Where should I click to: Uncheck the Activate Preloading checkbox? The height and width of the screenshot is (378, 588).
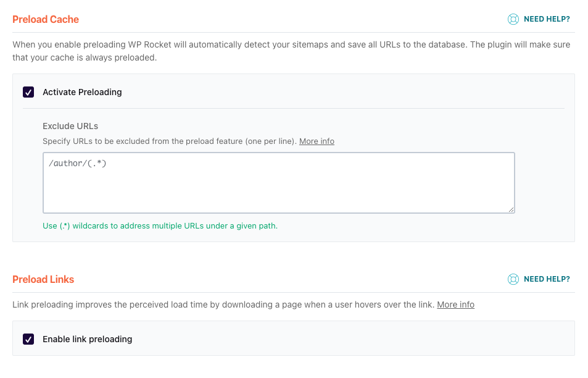point(28,92)
